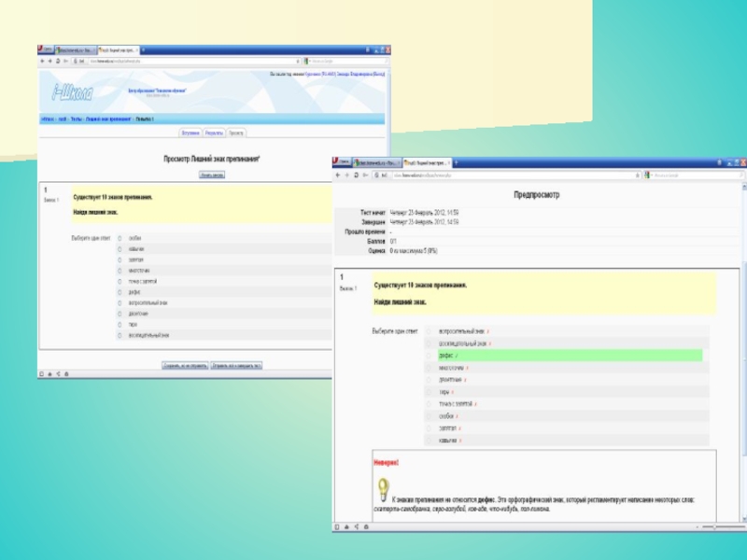
Task: Click the panel icon in the right status bar
Action: point(337,526)
